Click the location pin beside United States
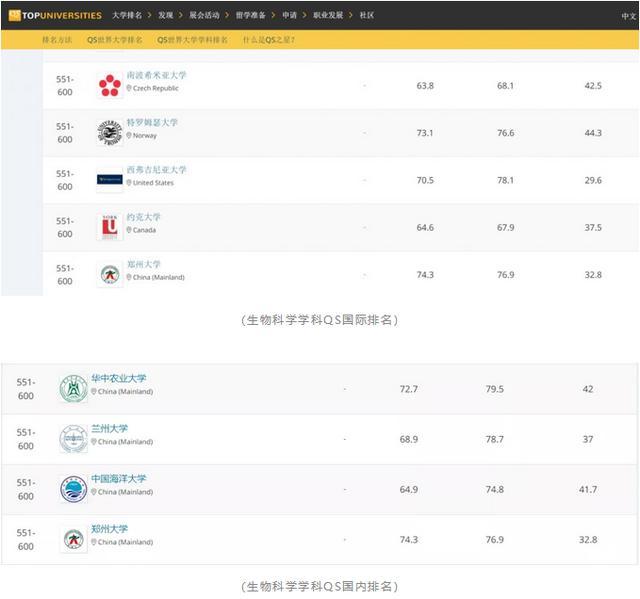640x599 pixels. [129, 182]
